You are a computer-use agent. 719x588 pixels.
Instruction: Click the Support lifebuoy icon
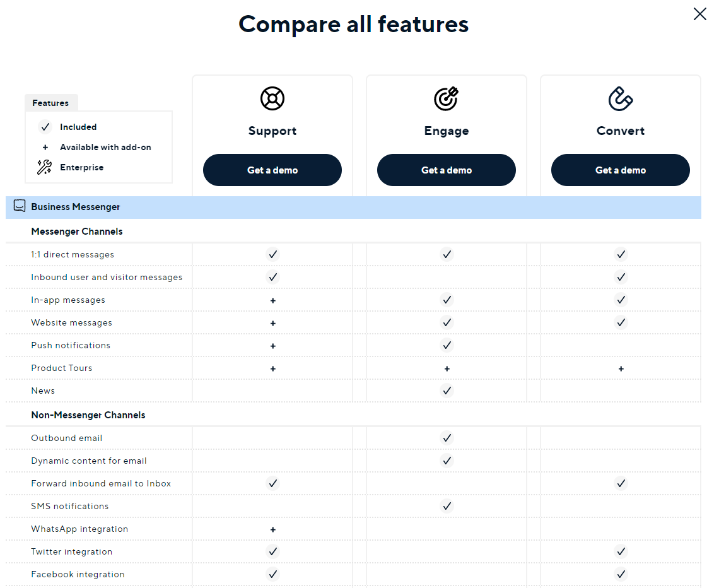272,98
